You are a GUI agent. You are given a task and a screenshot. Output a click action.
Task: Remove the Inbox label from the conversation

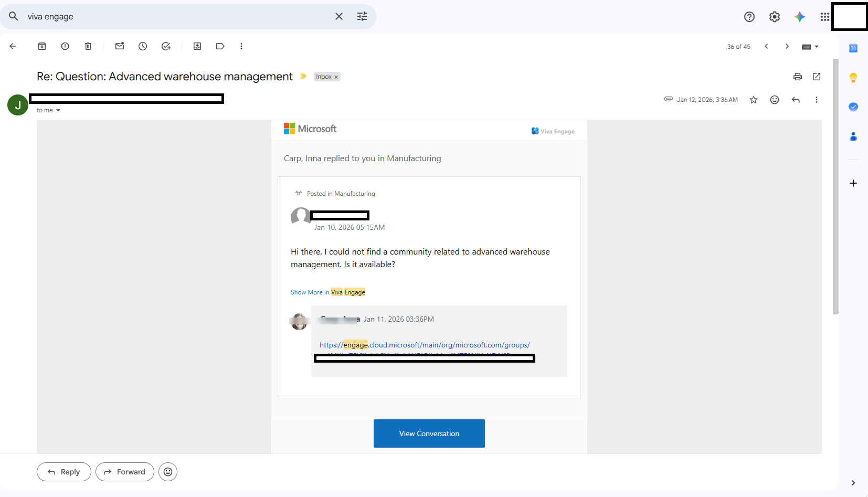[336, 77]
